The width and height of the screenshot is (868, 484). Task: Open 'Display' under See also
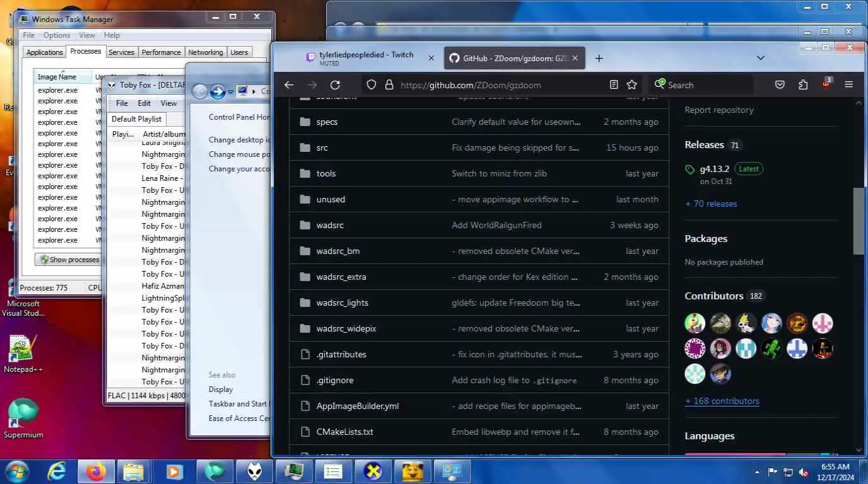click(221, 389)
